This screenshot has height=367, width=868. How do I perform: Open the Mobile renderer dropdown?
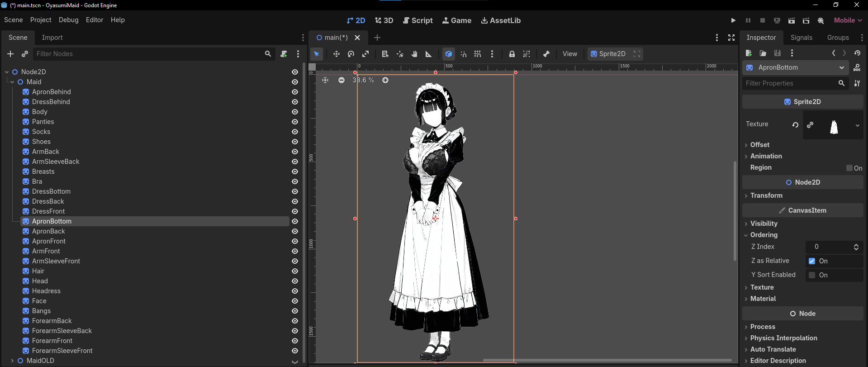[x=848, y=20]
